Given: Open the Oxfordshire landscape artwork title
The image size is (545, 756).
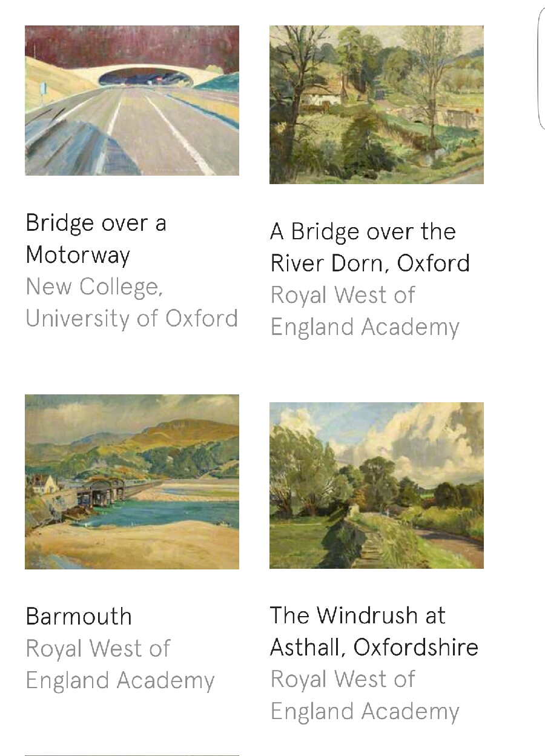Looking at the screenshot, I should point(374,631).
